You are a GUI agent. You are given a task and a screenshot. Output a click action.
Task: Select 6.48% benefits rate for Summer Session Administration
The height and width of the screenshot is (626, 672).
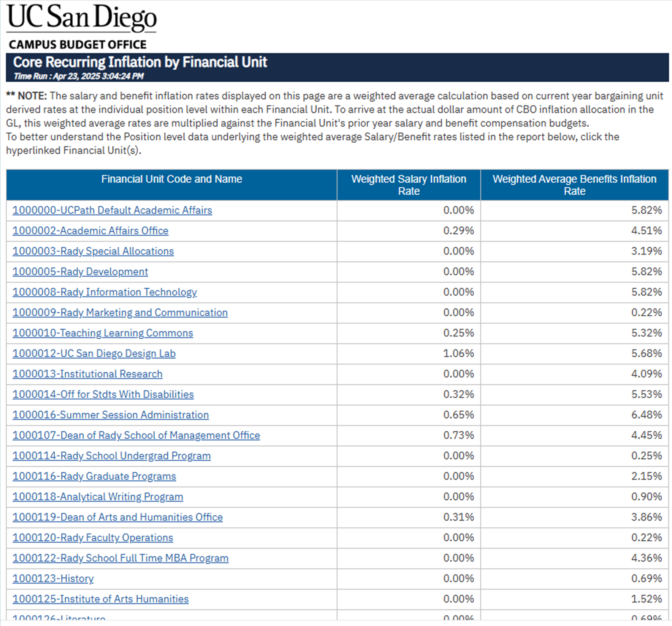(646, 415)
